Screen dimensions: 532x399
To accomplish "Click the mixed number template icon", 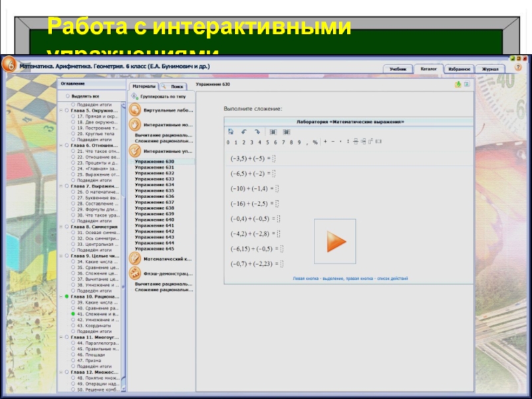I will 363,142.
